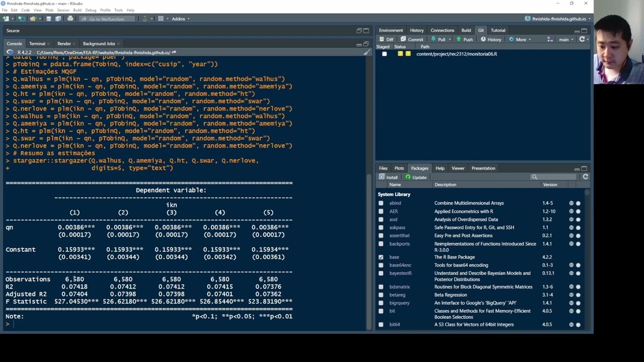Tick the assertthat package checkbox
644x362 pixels.
[381, 235]
